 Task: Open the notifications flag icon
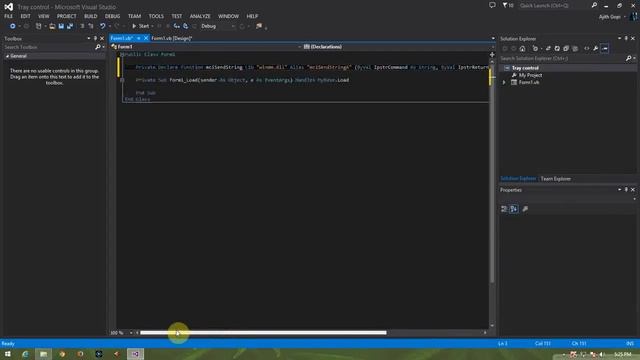[x=508, y=5]
